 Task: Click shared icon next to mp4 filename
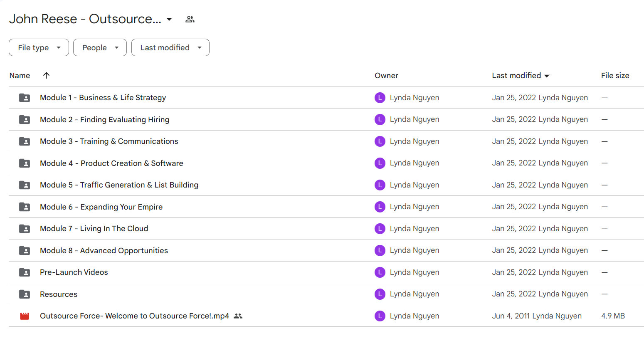pos(238,316)
